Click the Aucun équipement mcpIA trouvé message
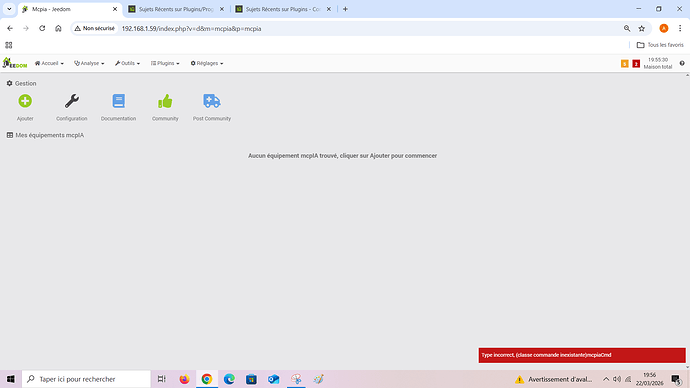This screenshot has height=388, width=690. point(342,156)
